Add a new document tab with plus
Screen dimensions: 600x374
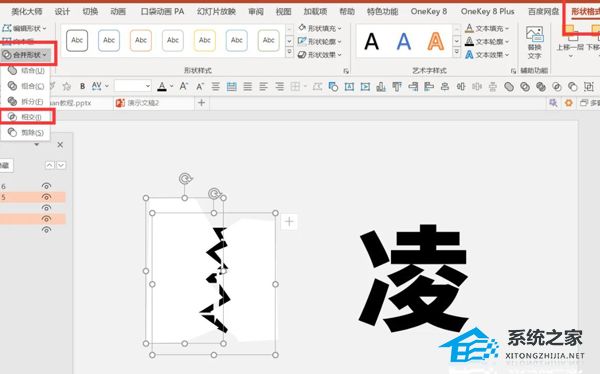[202, 103]
